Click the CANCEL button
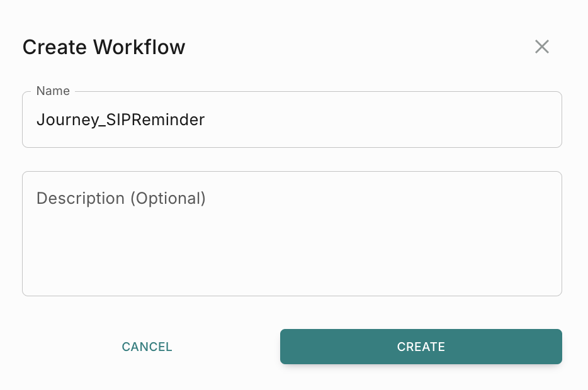Screen dimensions: 588x390 pyautogui.click(x=147, y=347)
